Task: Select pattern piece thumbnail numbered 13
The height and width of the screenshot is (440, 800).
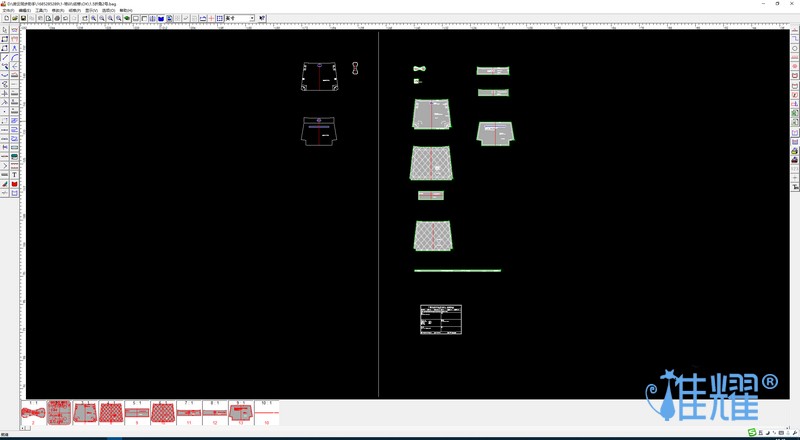Action: click(241, 412)
